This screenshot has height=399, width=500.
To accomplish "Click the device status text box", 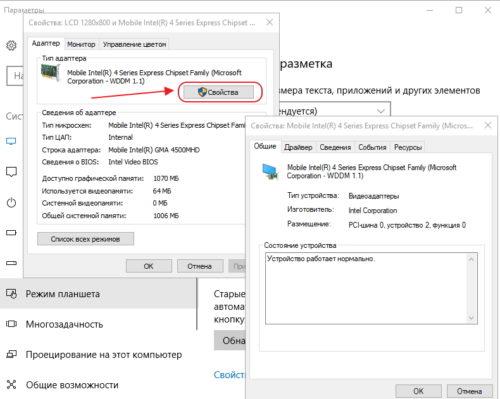I will coord(371,288).
